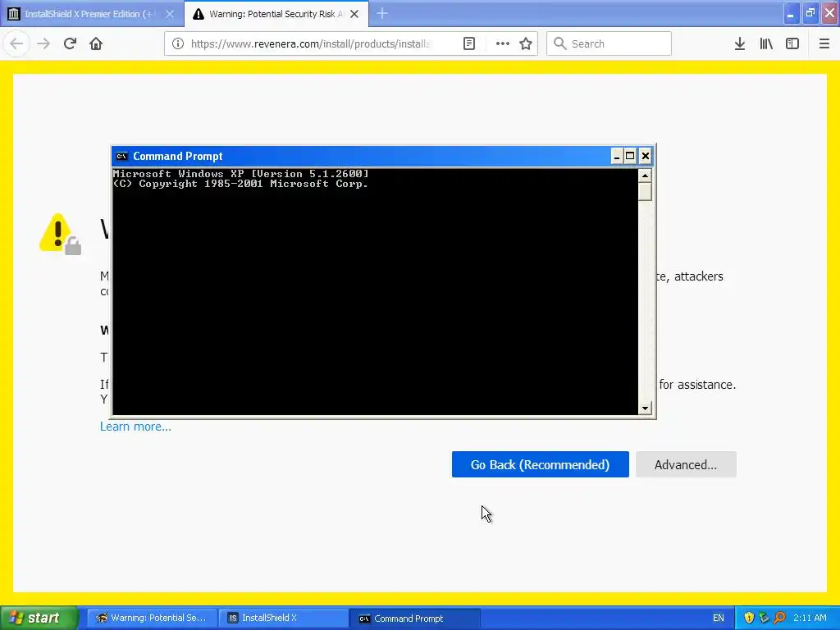This screenshot has width=840, height=630.
Task: Click Go Back (Recommended) button
Action: pyautogui.click(x=540, y=464)
